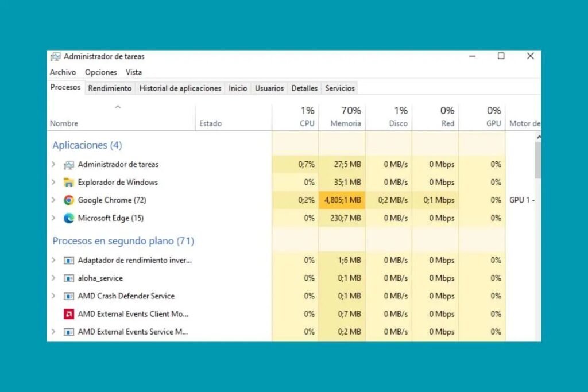Click the aloha_service process icon
The height and width of the screenshot is (392, 588).
click(x=69, y=278)
